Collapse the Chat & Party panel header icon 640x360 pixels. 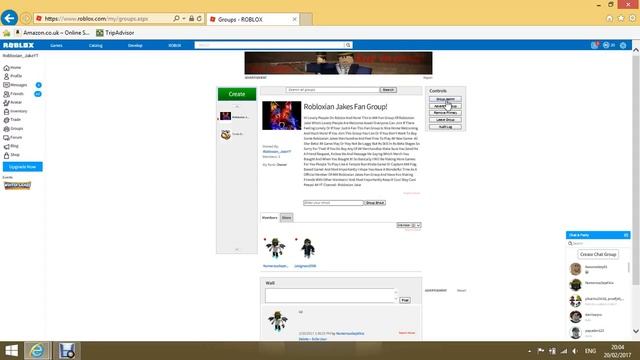click(x=626, y=235)
